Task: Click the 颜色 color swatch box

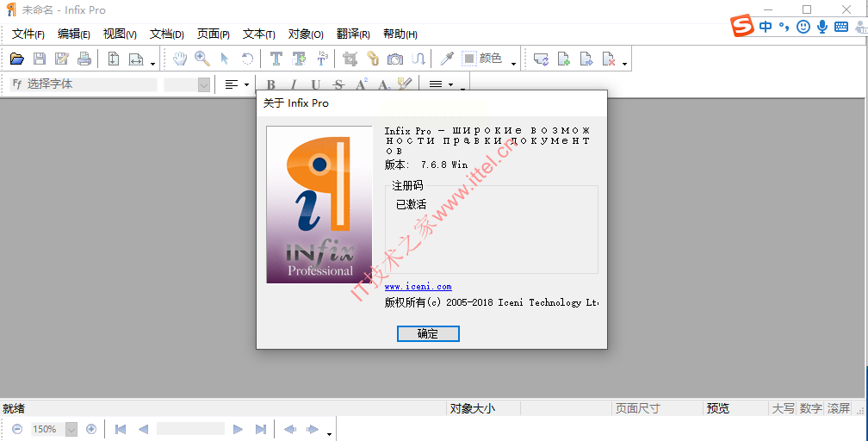Action: (469, 59)
